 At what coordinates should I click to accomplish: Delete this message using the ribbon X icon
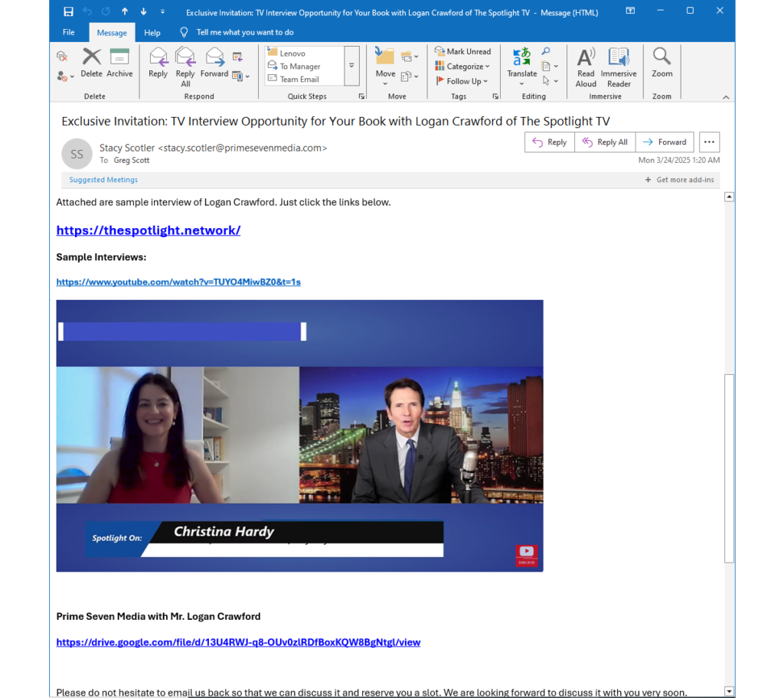coord(92,63)
